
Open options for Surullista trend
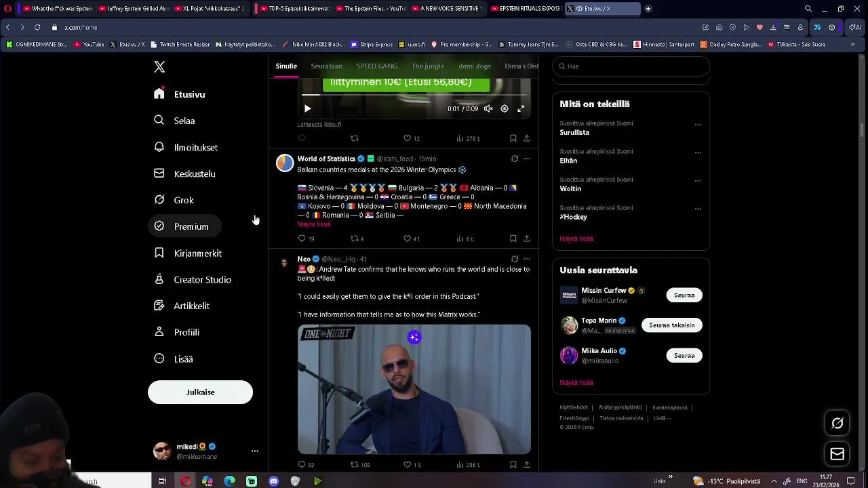(698, 125)
